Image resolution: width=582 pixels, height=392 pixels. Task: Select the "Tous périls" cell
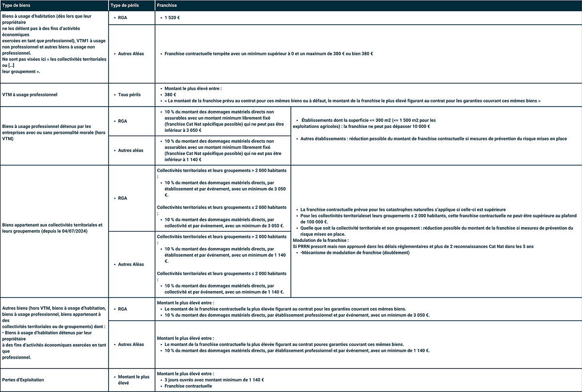(x=129, y=94)
